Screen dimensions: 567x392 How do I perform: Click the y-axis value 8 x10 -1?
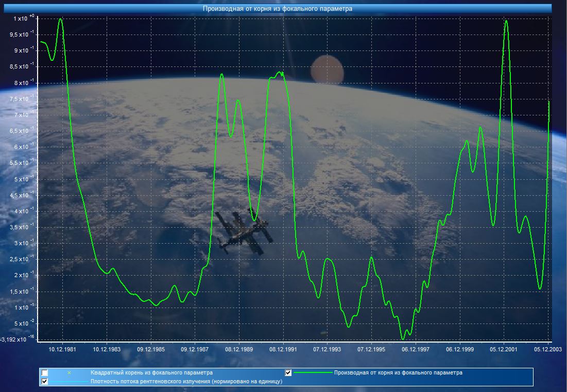coord(24,82)
